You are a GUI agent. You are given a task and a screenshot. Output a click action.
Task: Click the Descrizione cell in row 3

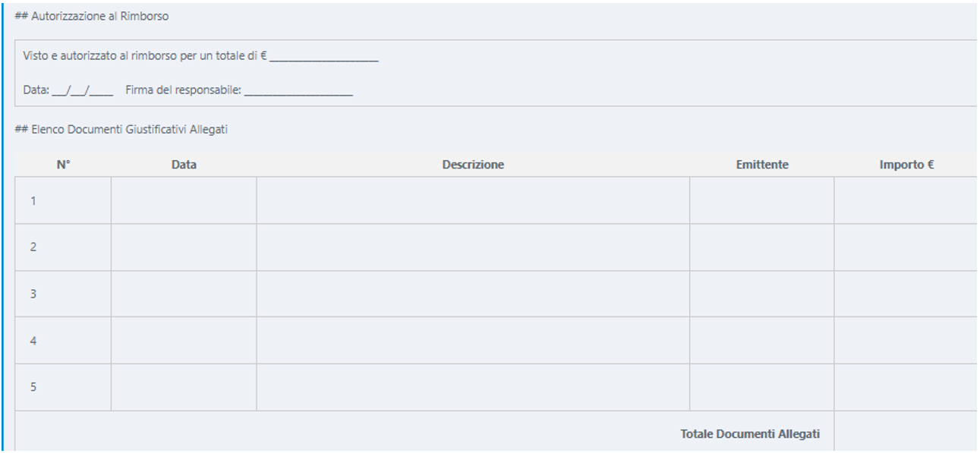[473, 294]
